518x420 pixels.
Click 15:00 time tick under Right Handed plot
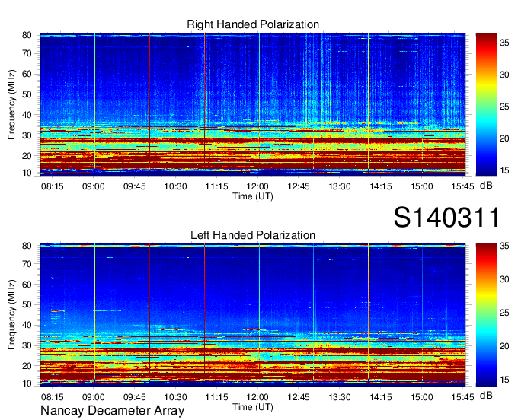tap(422, 186)
